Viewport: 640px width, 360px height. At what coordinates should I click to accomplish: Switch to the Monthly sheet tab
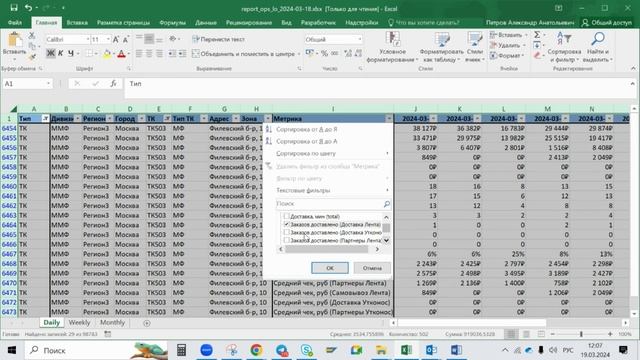(x=112, y=322)
